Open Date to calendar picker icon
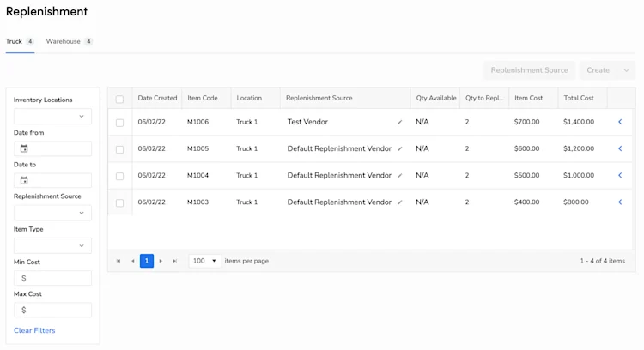 point(24,180)
